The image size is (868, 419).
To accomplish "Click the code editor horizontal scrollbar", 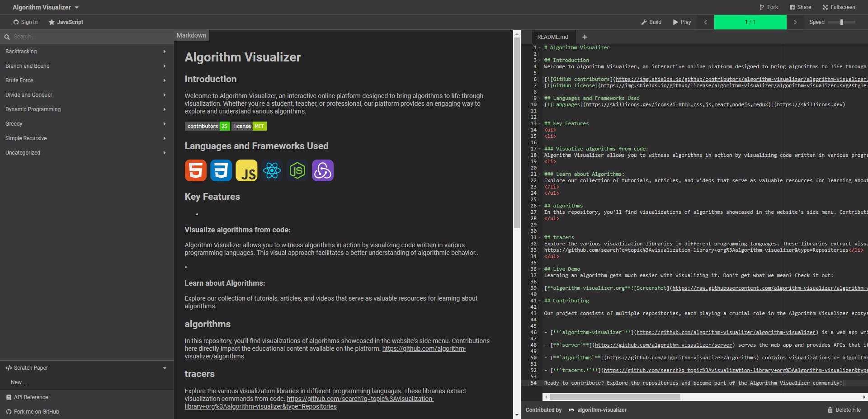I will (615, 397).
